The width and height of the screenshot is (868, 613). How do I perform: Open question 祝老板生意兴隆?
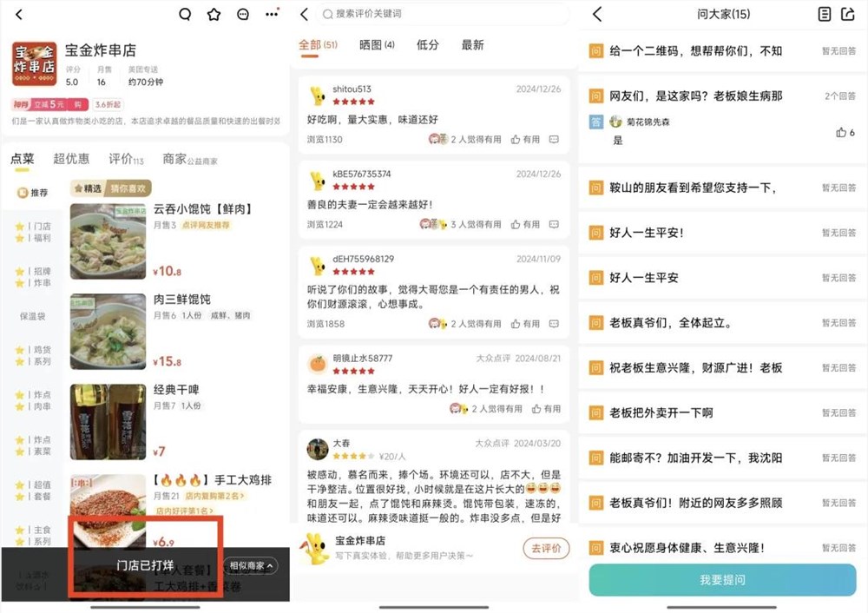click(722, 367)
